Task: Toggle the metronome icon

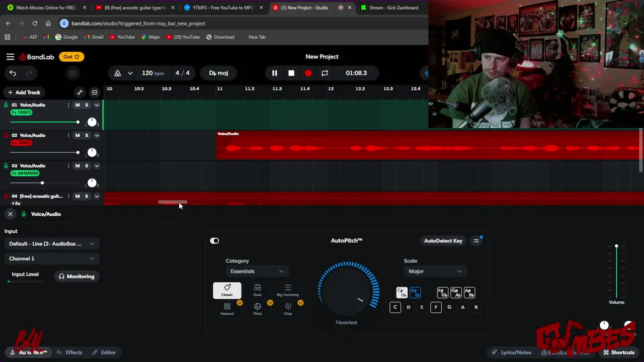Action: click(x=118, y=73)
